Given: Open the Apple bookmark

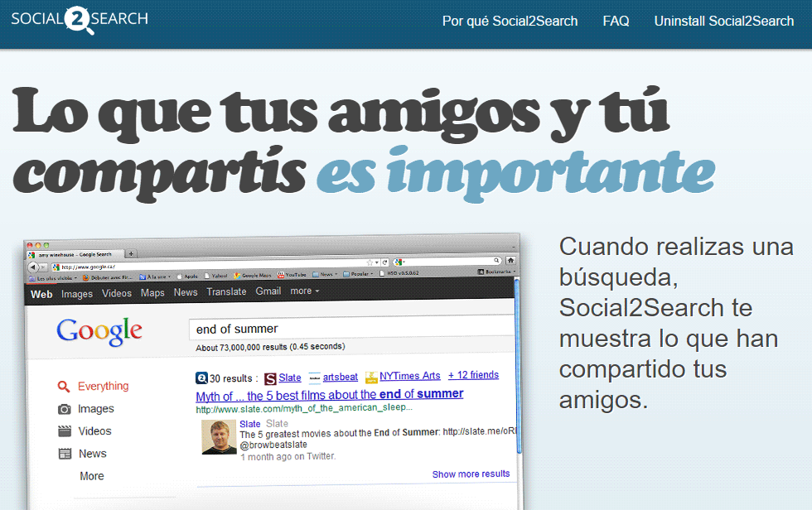Looking at the screenshot, I should [187, 277].
